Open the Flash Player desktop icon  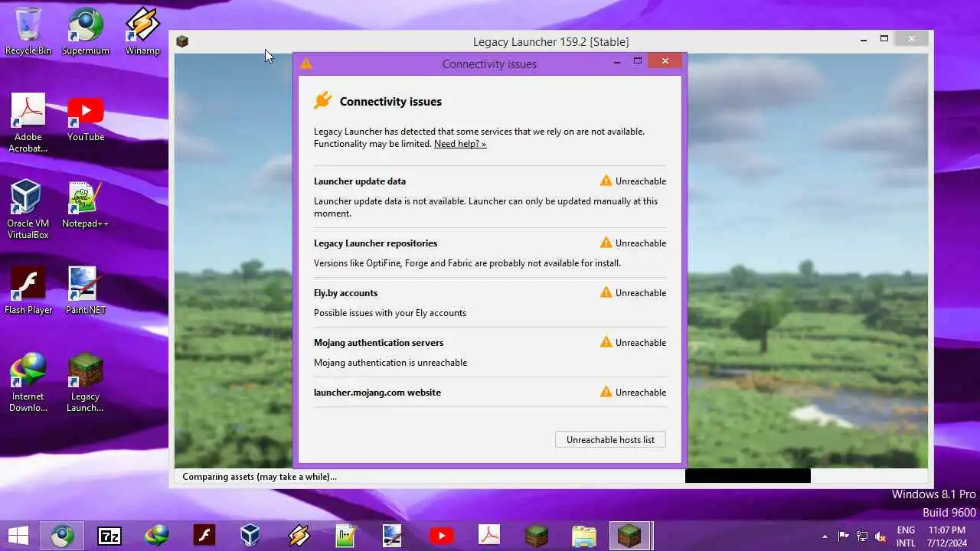(28, 290)
